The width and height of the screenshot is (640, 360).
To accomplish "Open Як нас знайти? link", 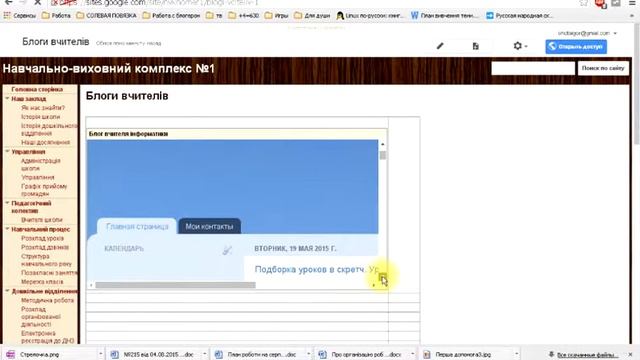I will click(43, 108).
